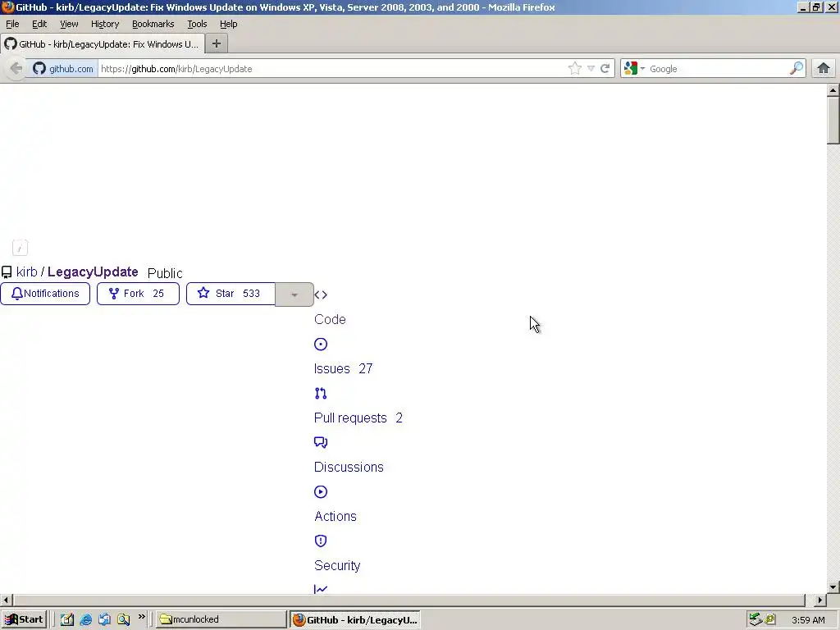
Task: Reload the page with the refresh icon
Action: pyautogui.click(x=605, y=69)
